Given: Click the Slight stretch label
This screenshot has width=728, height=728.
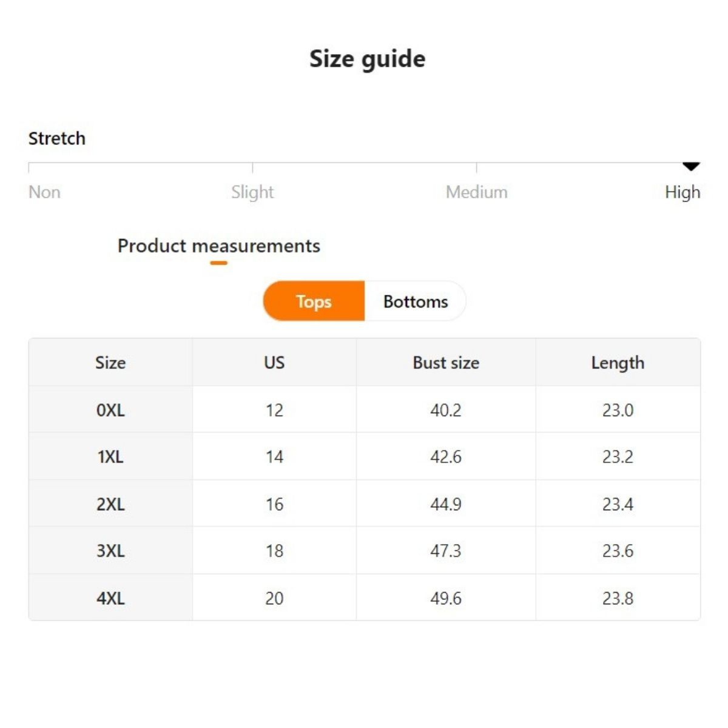Looking at the screenshot, I should click(252, 192).
